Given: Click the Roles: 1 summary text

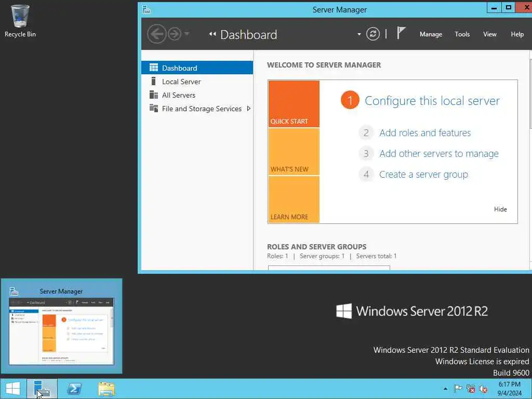Looking at the screenshot, I should coord(277,256).
